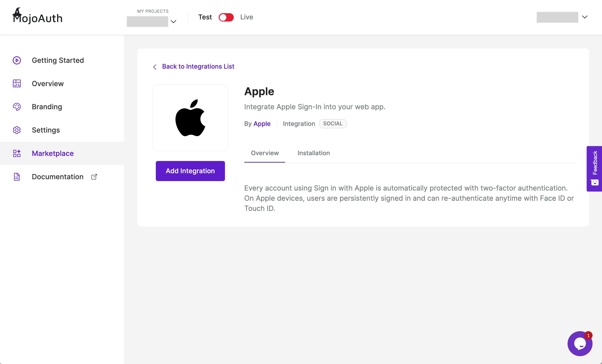Click the Marketplace grid icon
The image size is (602, 364).
click(17, 153)
